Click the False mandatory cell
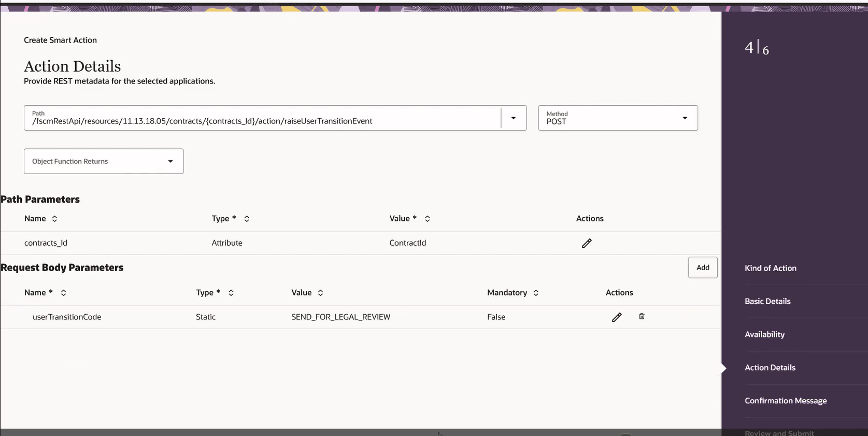The height and width of the screenshot is (436, 868). click(x=496, y=317)
